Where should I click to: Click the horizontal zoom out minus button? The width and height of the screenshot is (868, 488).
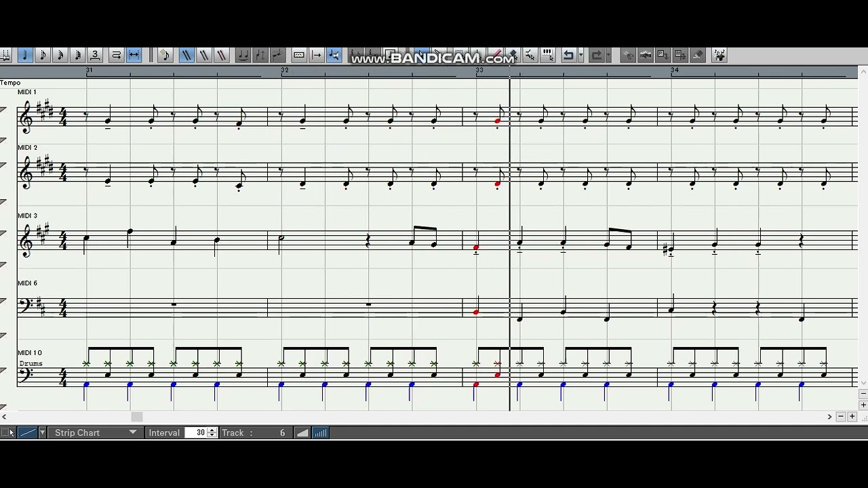841,417
